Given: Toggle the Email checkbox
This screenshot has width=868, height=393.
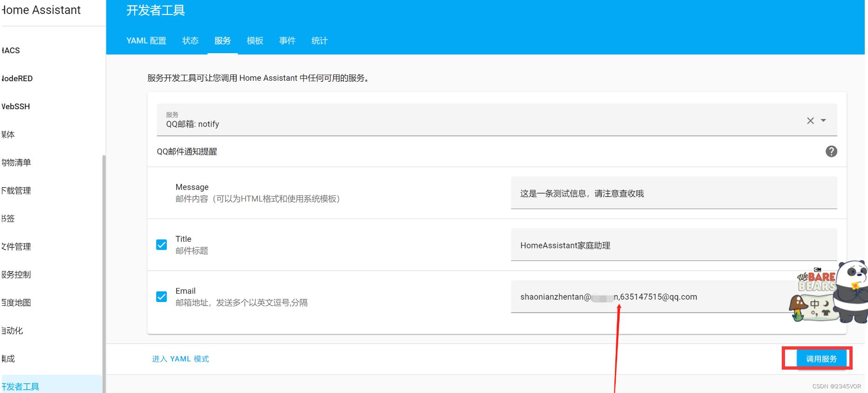Looking at the screenshot, I should point(162,297).
